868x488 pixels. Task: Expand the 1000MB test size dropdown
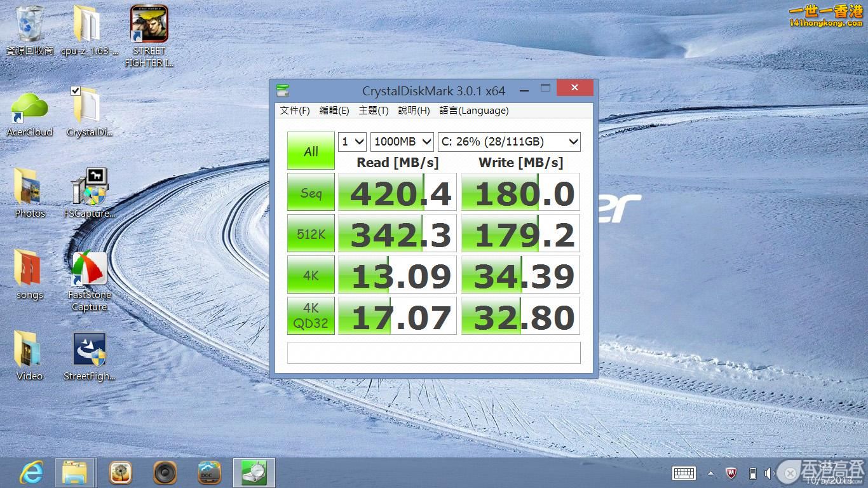point(402,142)
